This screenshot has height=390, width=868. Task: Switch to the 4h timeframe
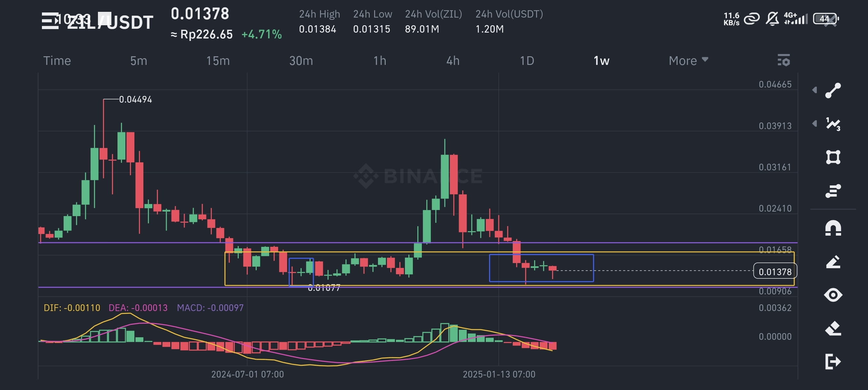(x=453, y=60)
